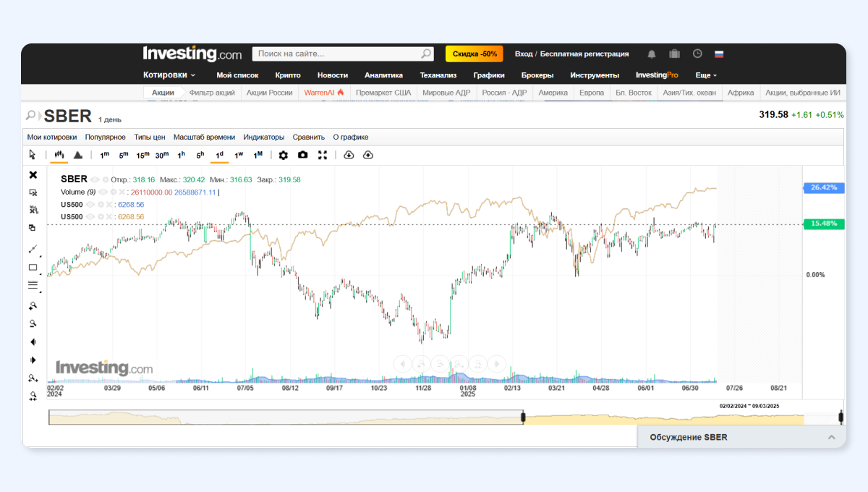Select the cursor pointer tool in chart toolbar
868x492 pixels.
[x=32, y=155]
